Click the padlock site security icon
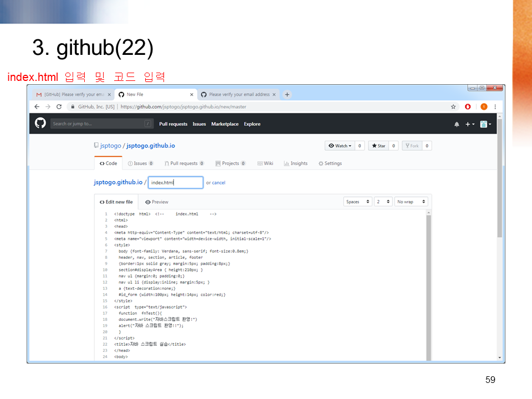The height and width of the screenshot is (399, 532). [73, 106]
